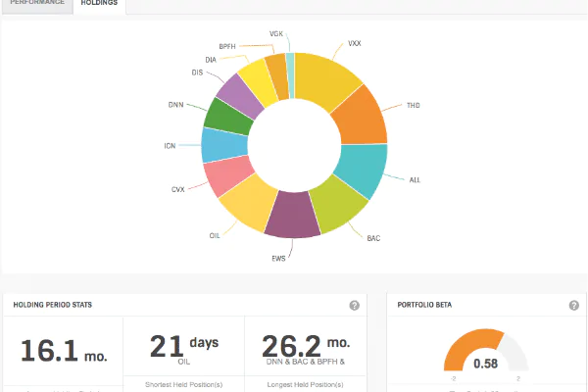This screenshot has width=588, height=392.
Task: Click the OIL text under 21 days
Action: (184, 362)
